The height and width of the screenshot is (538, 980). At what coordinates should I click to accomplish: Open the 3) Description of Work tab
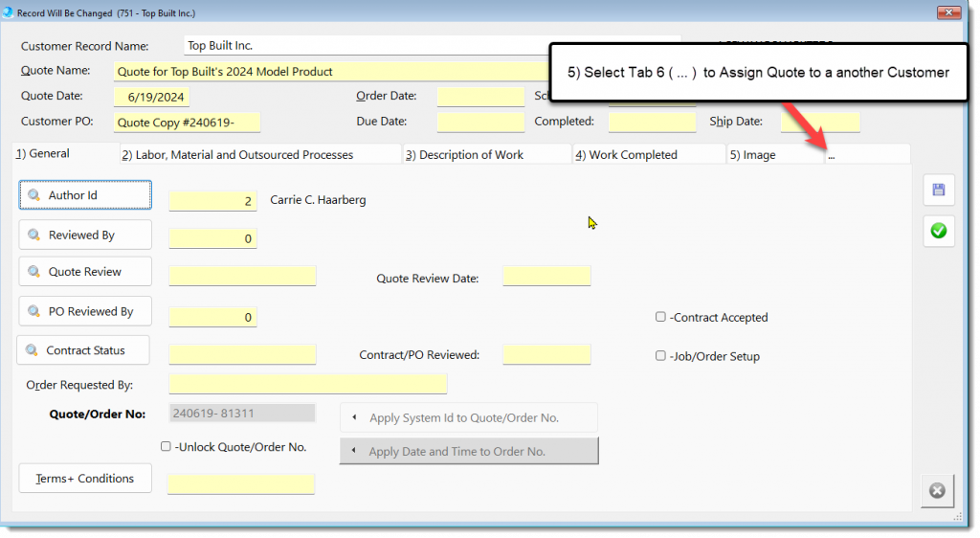[x=487, y=155]
